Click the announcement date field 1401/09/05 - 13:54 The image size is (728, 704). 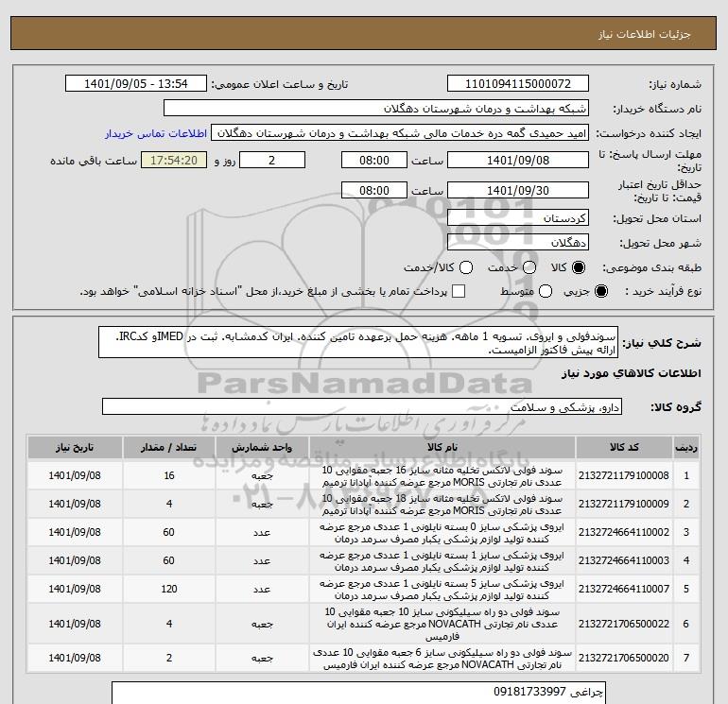tap(135, 84)
